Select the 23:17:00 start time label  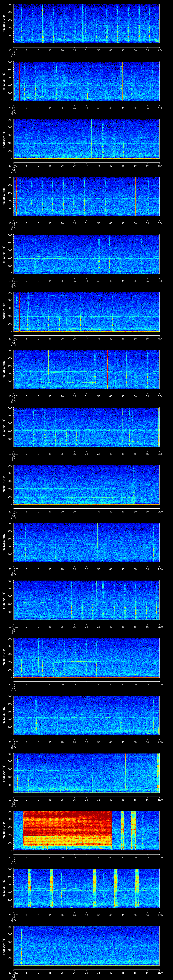(x=13, y=972)
